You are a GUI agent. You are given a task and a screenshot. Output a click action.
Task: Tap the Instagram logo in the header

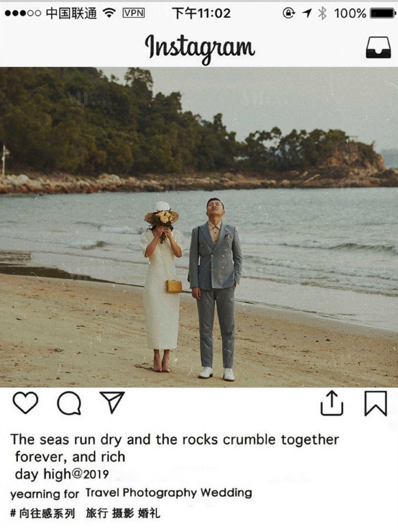pyautogui.click(x=200, y=48)
